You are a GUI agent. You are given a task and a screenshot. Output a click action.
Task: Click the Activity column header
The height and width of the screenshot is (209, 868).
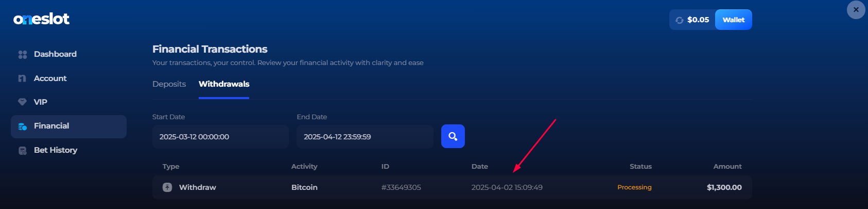tap(304, 167)
